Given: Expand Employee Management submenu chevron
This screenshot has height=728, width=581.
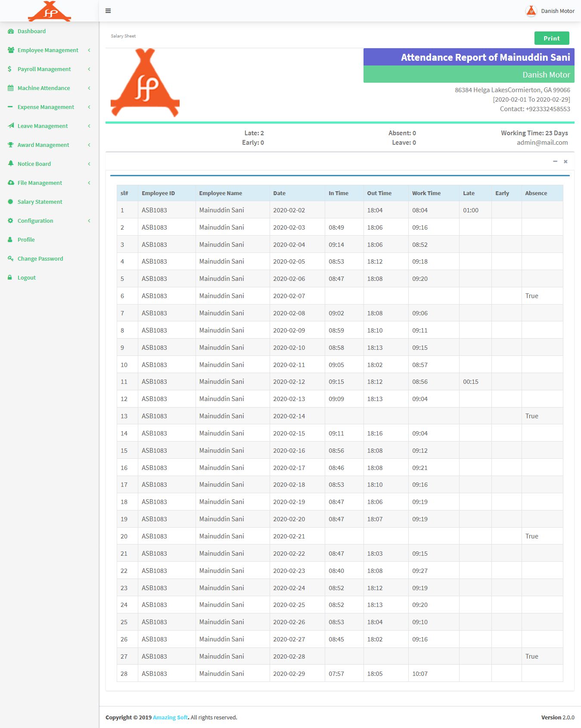Looking at the screenshot, I should [89, 50].
